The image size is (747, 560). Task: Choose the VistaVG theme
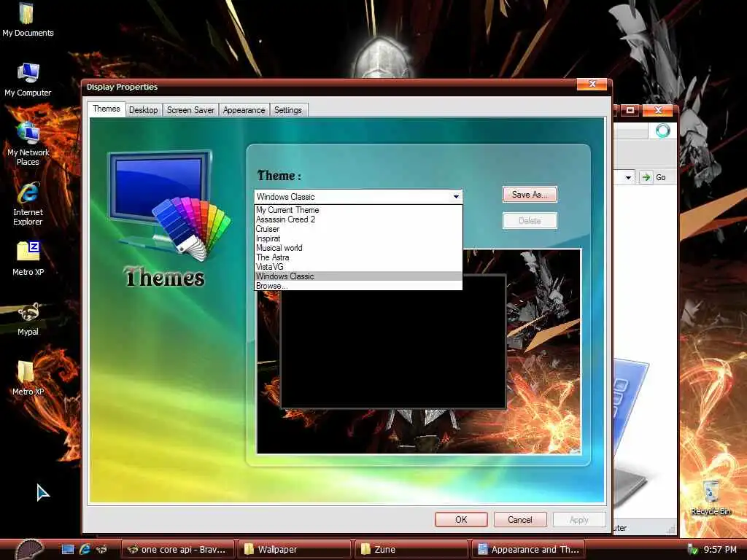(x=358, y=267)
